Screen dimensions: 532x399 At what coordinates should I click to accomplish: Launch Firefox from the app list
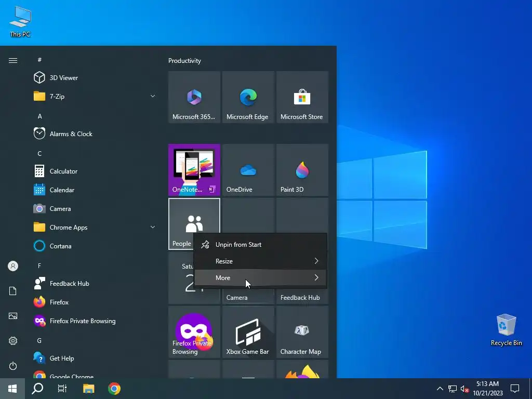(x=95, y=302)
